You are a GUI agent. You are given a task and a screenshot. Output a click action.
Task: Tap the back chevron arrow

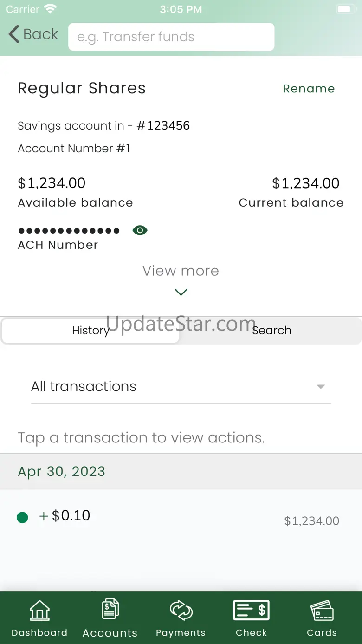click(x=14, y=34)
